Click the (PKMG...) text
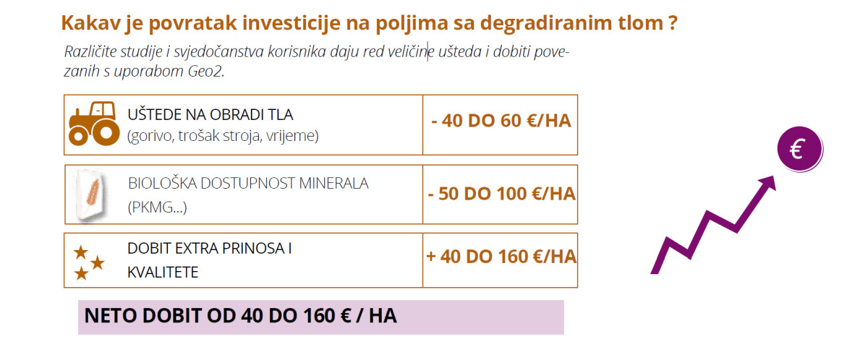868x347 pixels. [157, 208]
